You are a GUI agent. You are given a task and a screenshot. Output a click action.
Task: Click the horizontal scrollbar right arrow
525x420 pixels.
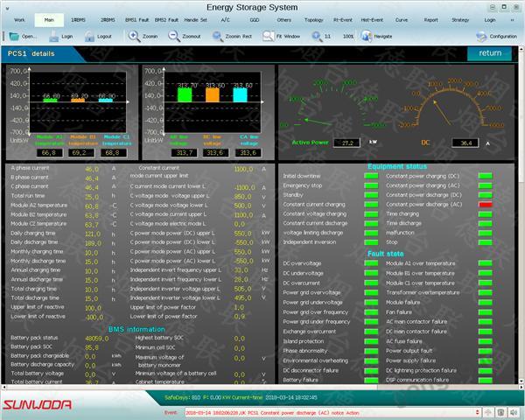point(521,388)
